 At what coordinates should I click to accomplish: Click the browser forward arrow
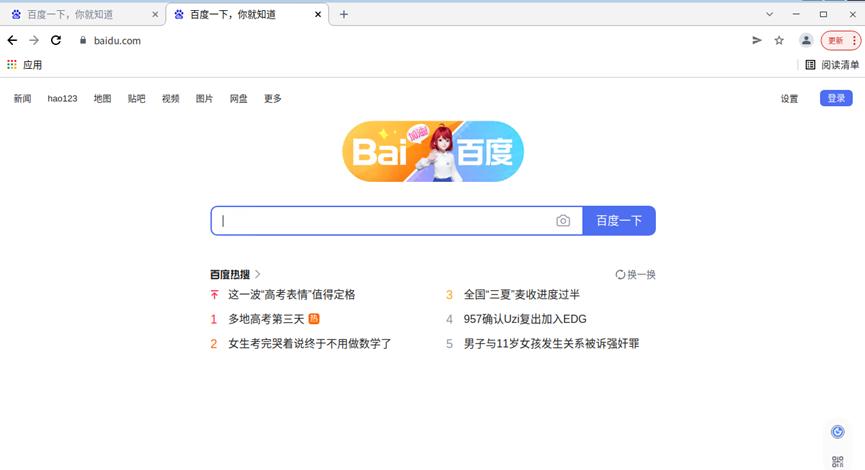point(34,40)
